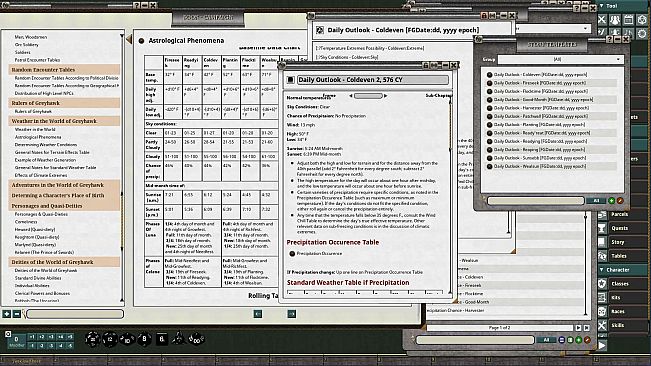Viewport: 651px width, 366px height.
Task: Click the Skills crossed-tools icon
Action: (x=602, y=325)
